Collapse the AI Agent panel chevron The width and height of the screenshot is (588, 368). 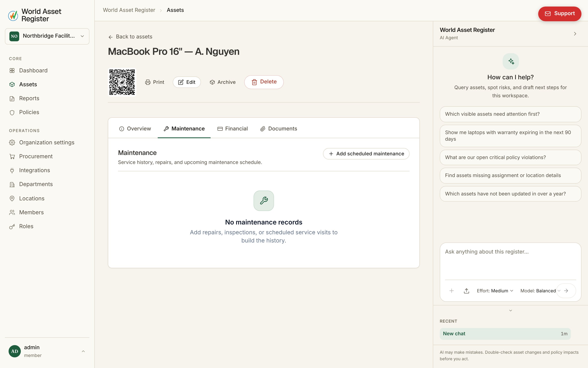[x=575, y=34]
